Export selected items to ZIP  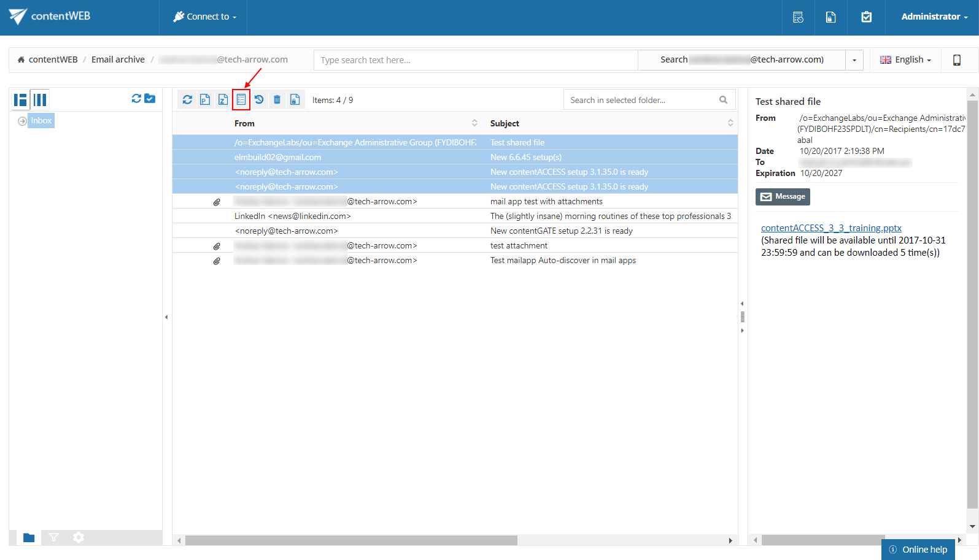(223, 99)
